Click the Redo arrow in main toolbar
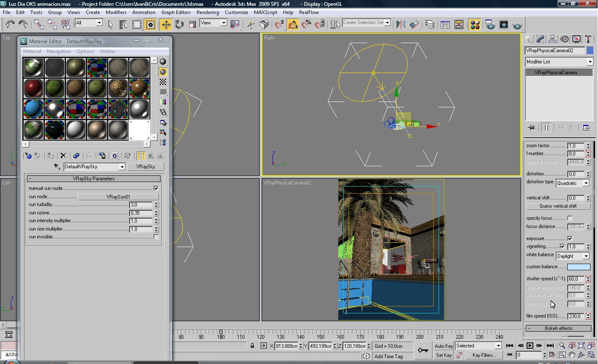 click(x=23, y=24)
